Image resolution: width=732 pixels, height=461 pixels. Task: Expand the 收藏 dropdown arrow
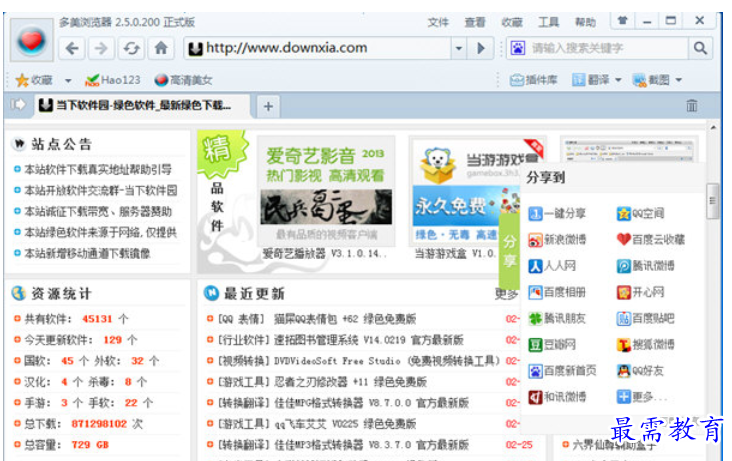(x=68, y=80)
